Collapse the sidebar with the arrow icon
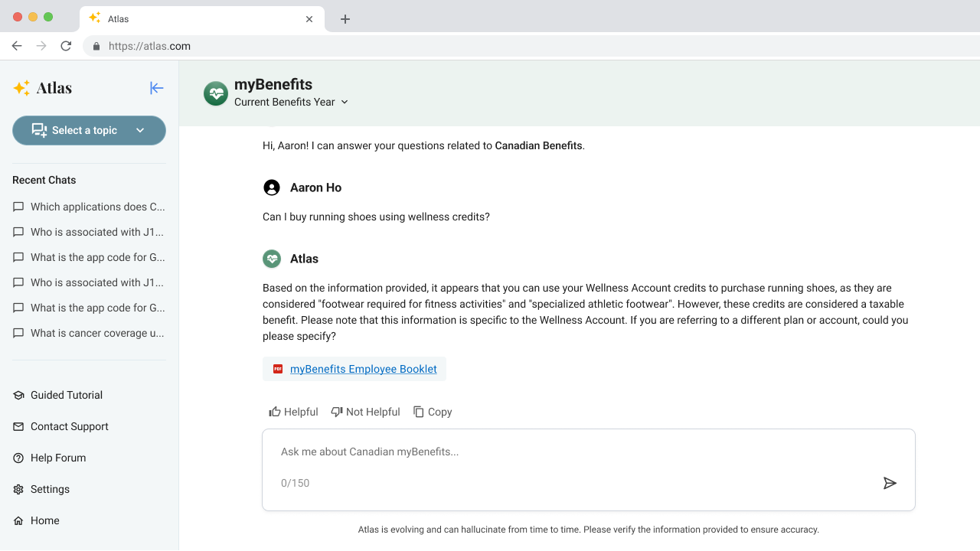 click(157, 88)
